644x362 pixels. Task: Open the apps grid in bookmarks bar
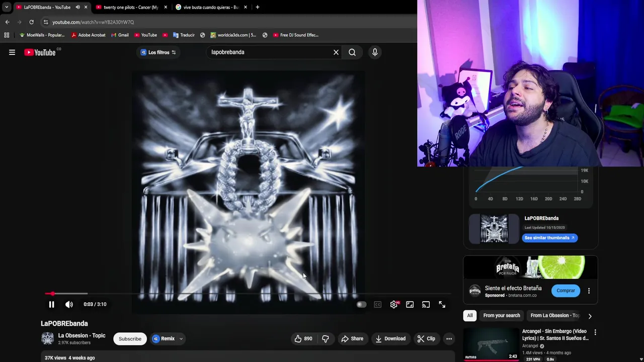7,35
